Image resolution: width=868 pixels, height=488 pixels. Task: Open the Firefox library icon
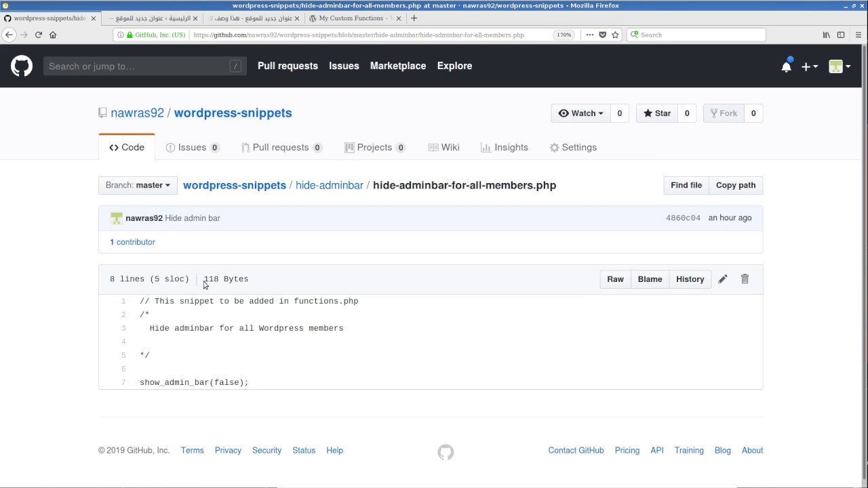click(826, 35)
